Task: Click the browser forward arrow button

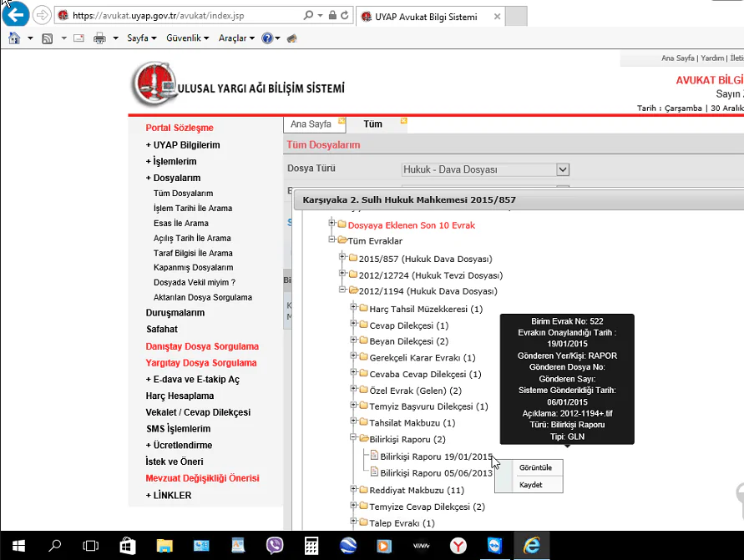Action: (x=42, y=15)
